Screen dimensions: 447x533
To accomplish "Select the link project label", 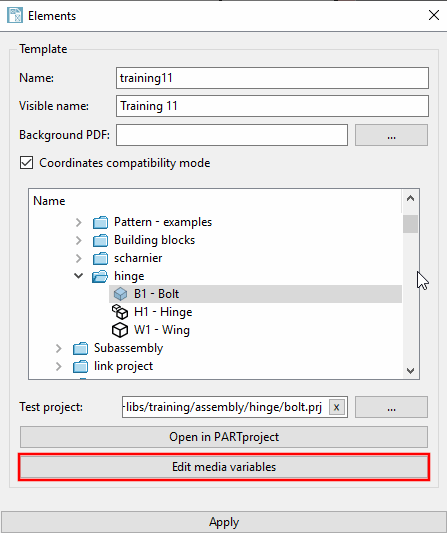I will coord(123,366).
